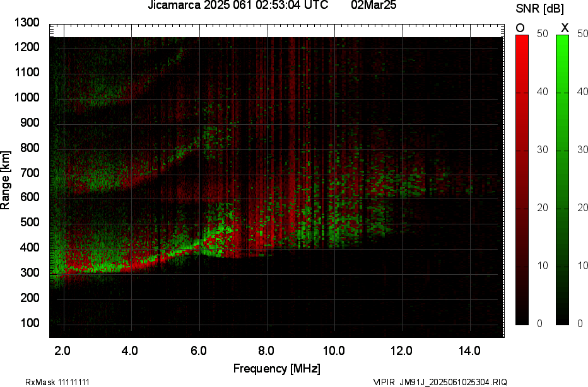Click the "300" range axis tick

pos(30,272)
